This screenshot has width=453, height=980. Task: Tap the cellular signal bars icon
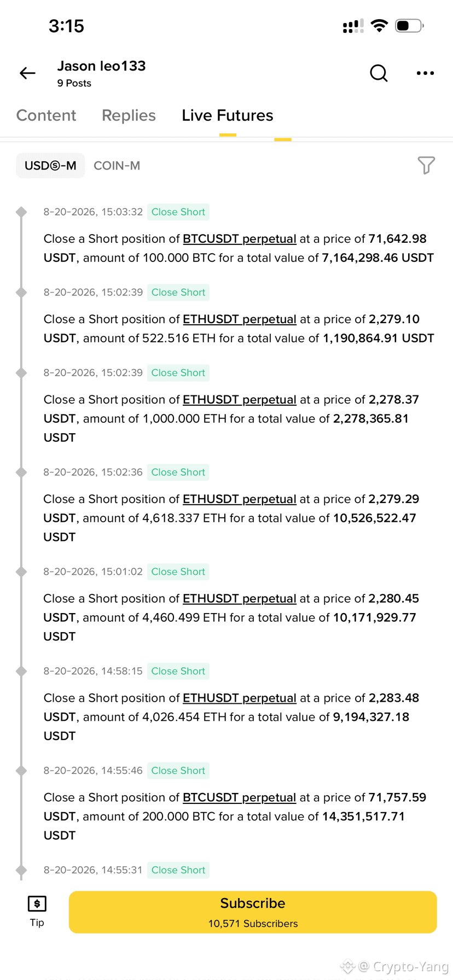[x=353, y=26]
